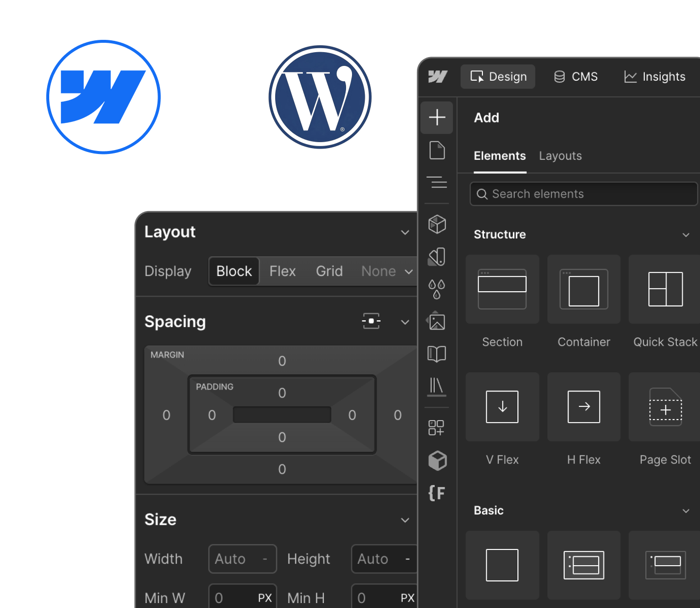The height and width of the screenshot is (608, 700).
Task: Click the Height Auto input
Action: click(x=384, y=559)
